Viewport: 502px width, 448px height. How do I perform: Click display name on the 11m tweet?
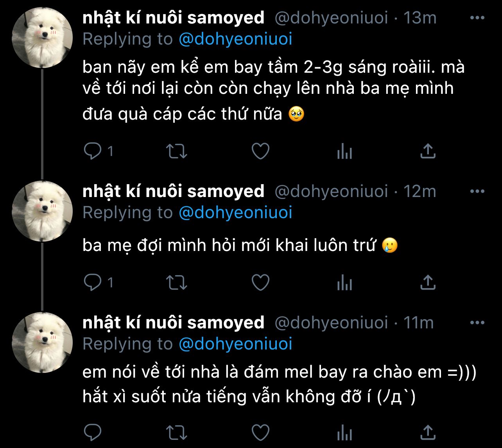click(x=173, y=323)
